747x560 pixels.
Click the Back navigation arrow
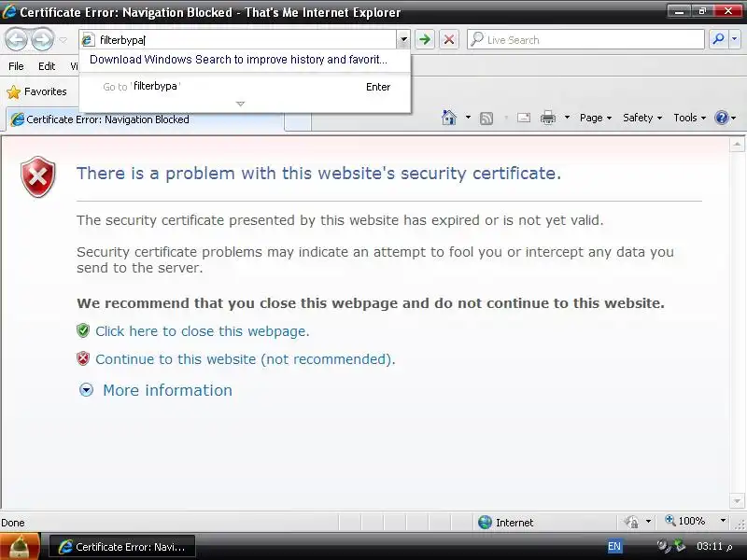(x=17, y=40)
